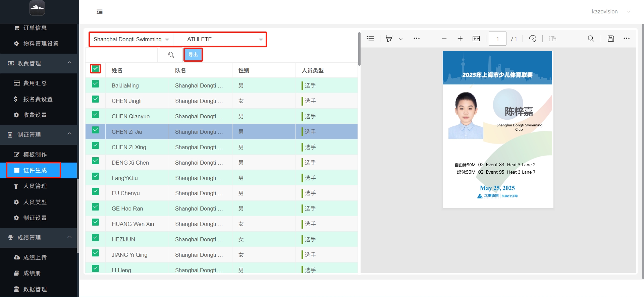The width and height of the screenshot is (644, 297).
Task: Uncheck the HUANG Wen Xin row checkbox
Action: 96,222
